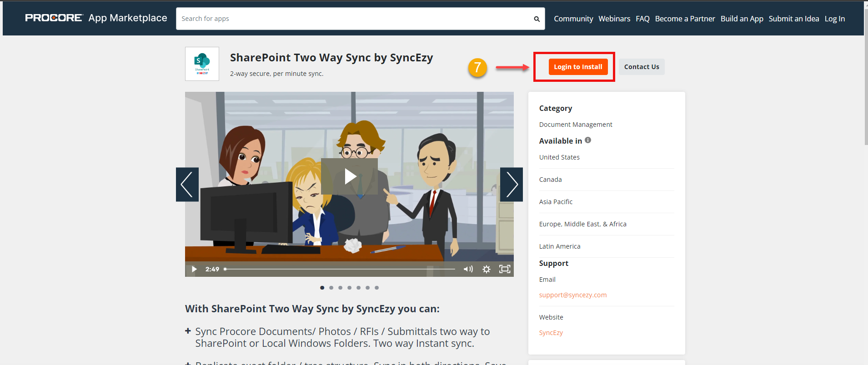
Task: Select the seventh carousel dot
Action: [x=377, y=288]
